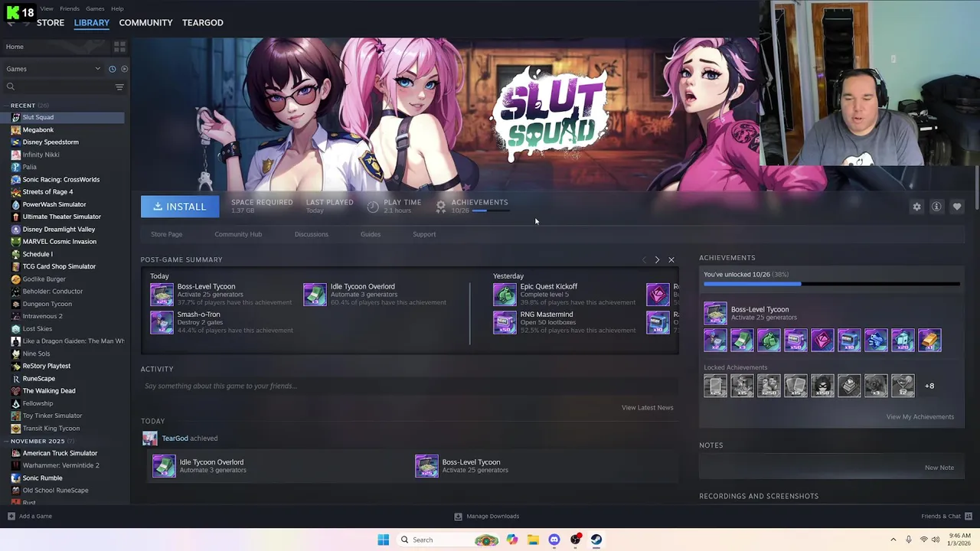Switch to the COMMUNITY tab
Screen dimensions: 980x551
point(145,23)
